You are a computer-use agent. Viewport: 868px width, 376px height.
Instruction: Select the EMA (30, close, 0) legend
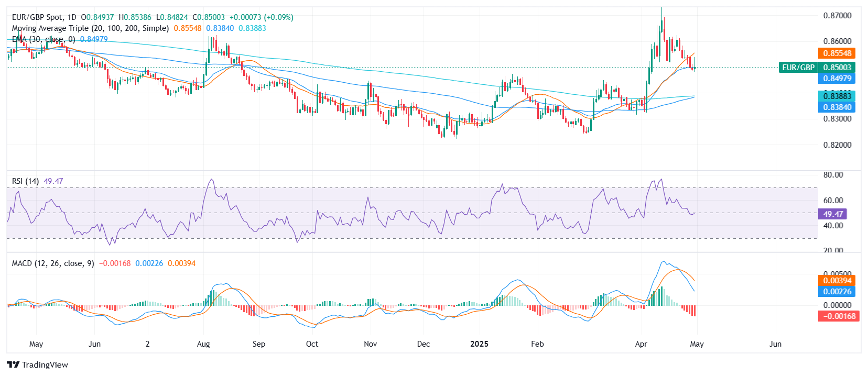pos(44,39)
